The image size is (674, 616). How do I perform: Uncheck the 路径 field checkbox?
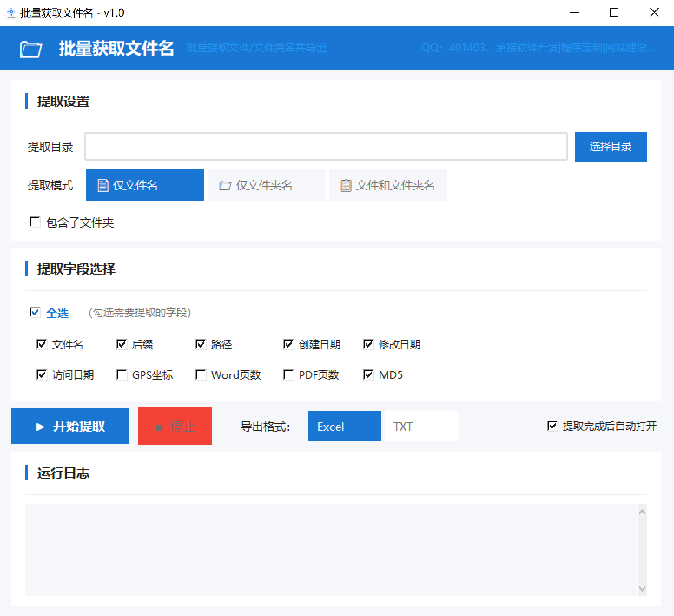coord(201,344)
